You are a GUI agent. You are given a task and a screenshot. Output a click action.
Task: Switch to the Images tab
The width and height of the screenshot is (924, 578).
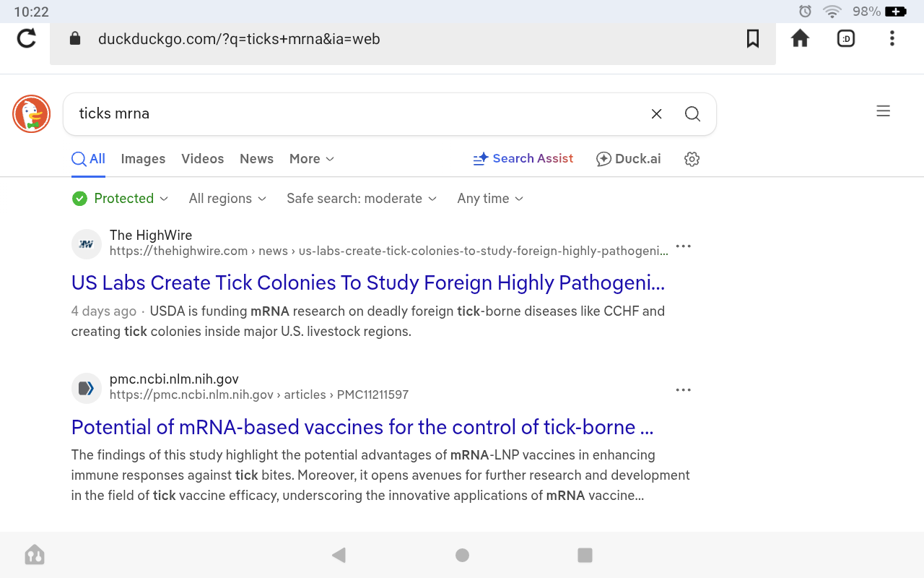[x=143, y=159]
